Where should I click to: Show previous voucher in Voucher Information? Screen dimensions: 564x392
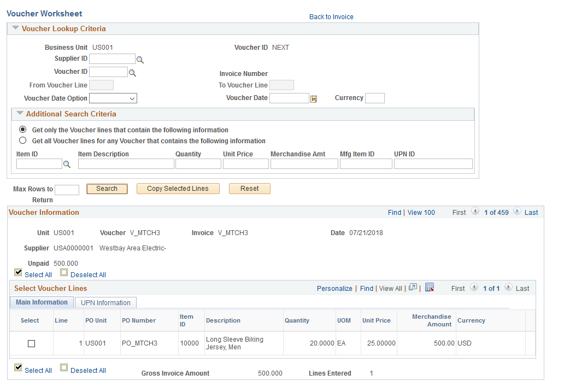475,211
